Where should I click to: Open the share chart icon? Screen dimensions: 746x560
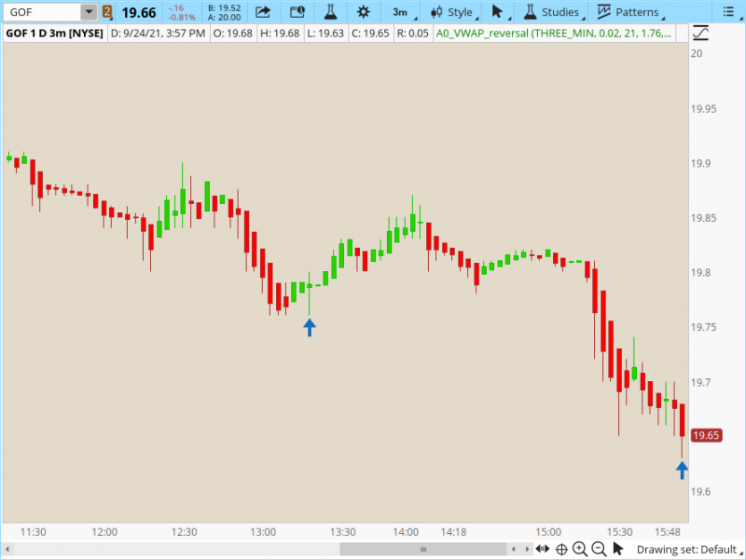(x=263, y=12)
